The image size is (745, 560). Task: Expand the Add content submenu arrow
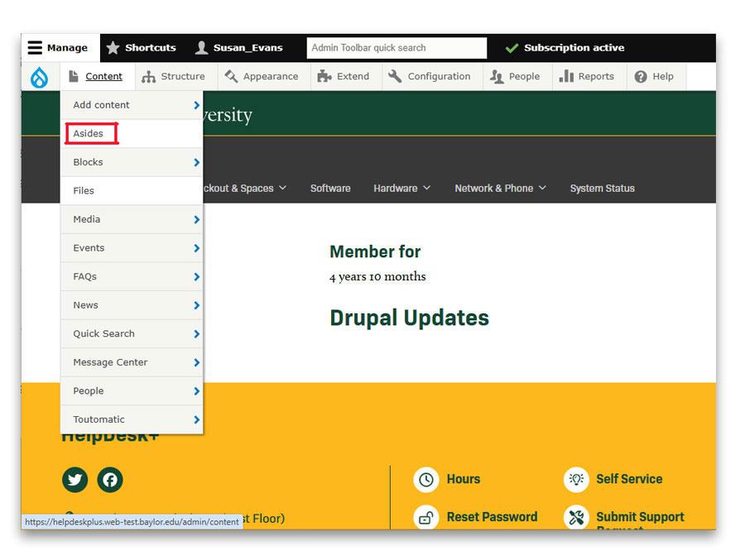[x=197, y=105]
